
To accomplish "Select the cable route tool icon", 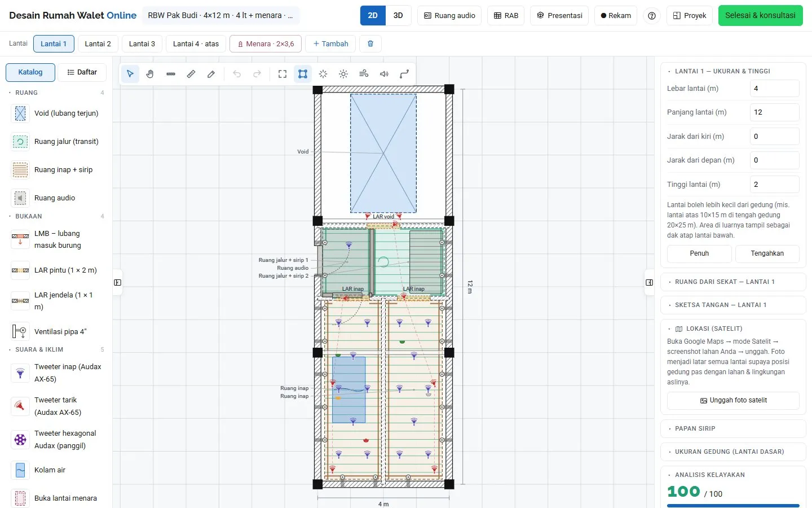I will coord(404,74).
